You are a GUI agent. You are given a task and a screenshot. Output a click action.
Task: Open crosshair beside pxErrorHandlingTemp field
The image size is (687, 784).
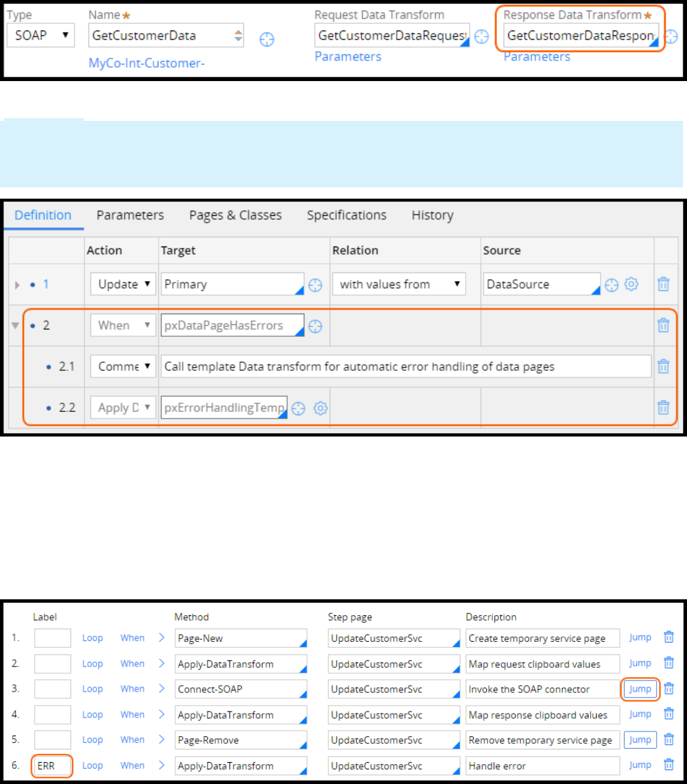pyautogui.click(x=298, y=409)
